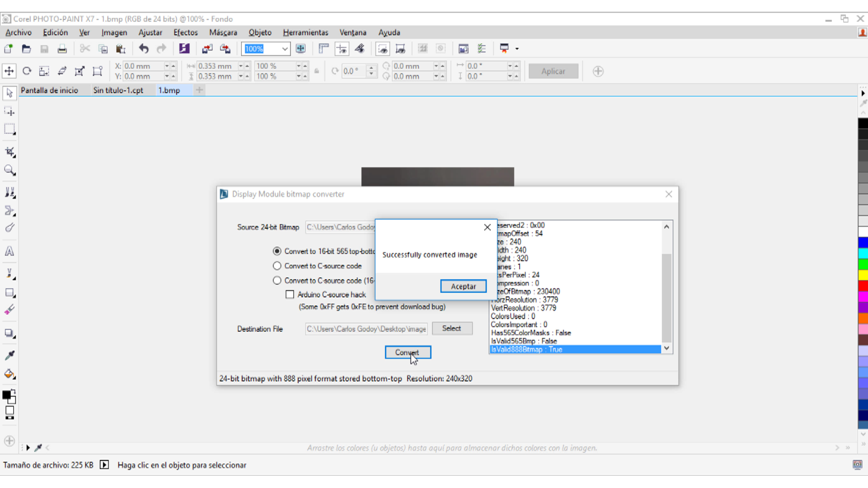Click Aceptar in success message
The image size is (868, 488).
point(463,286)
